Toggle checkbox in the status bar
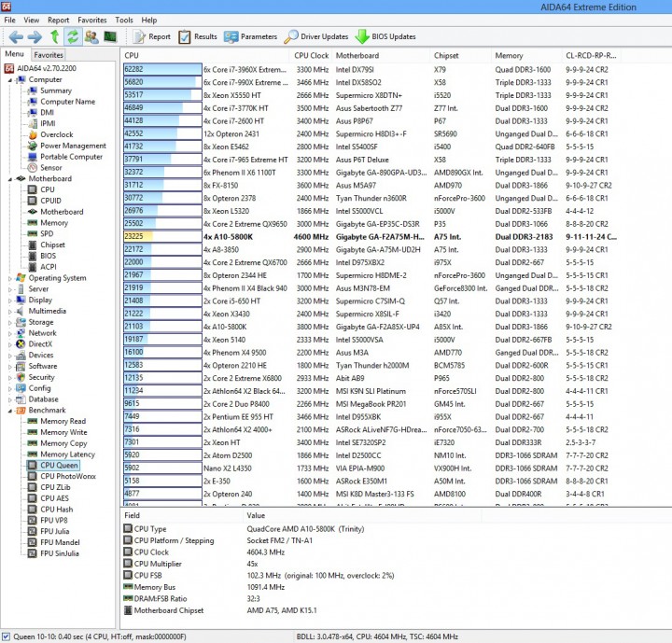Viewport: 672px width, 643px height. (6, 636)
